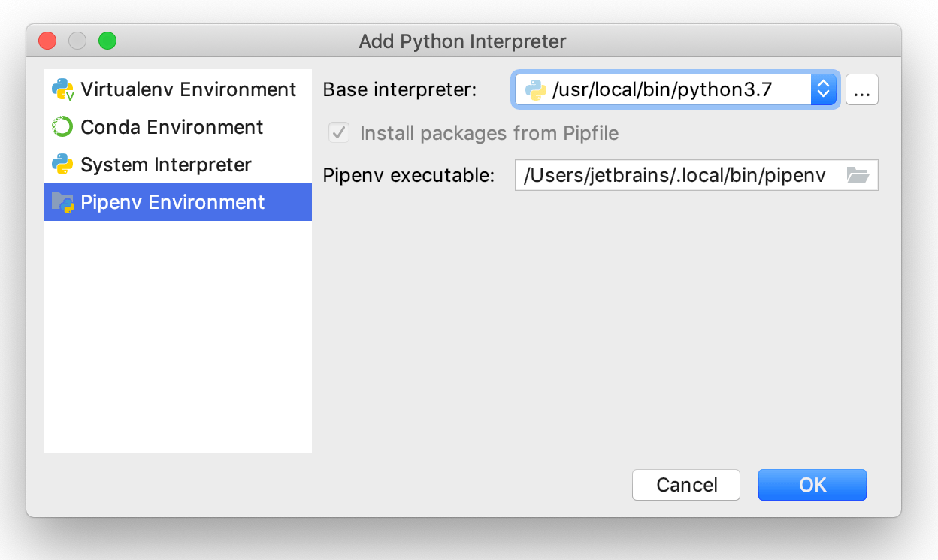Click the System Interpreter Python icon
Image resolution: width=938 pixels, height=560 pixels.
(61, 165)
